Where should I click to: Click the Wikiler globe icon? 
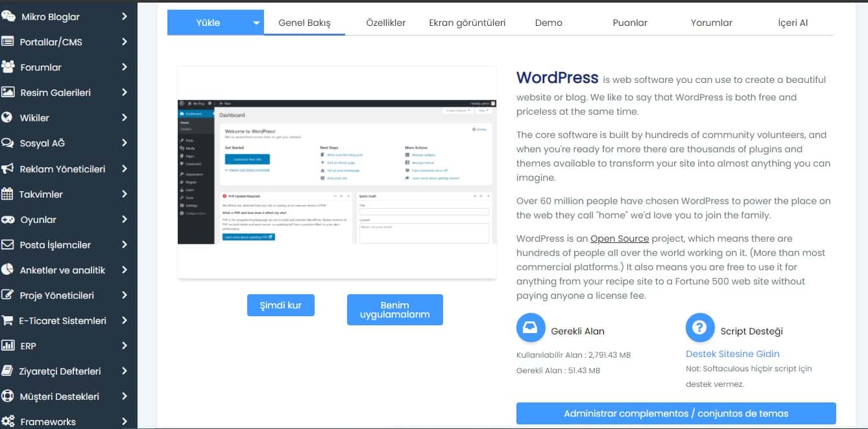(8, 118)
